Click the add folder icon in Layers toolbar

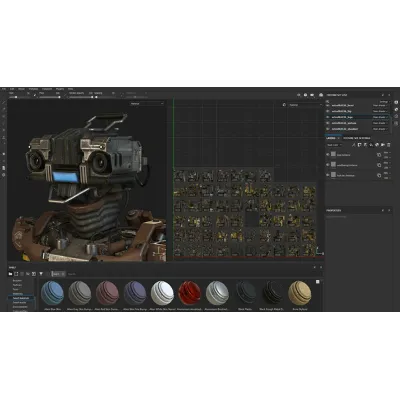[383, 145]
